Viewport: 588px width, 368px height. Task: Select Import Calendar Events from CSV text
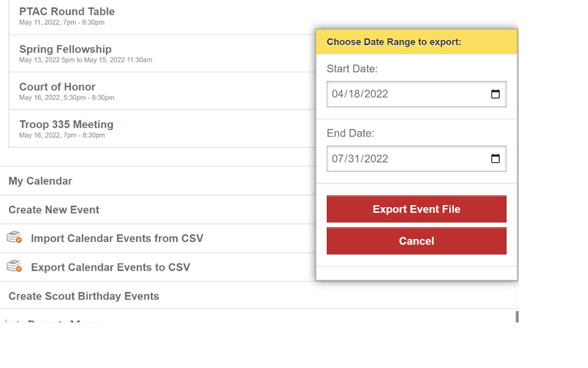(x=117, y=239)
